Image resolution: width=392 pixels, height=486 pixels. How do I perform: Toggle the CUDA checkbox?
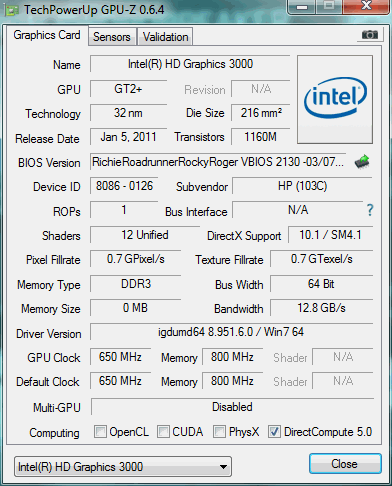click(163, 431)
